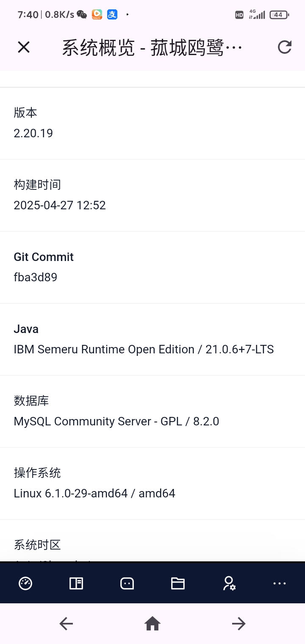Open the more options ellipsis in bottom bar

[280, 583]
